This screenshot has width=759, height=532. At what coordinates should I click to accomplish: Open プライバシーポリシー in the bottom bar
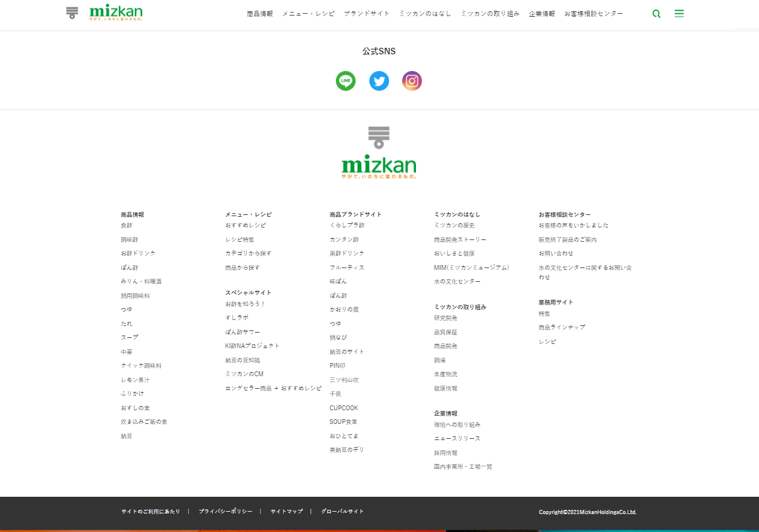pos(225,512)
